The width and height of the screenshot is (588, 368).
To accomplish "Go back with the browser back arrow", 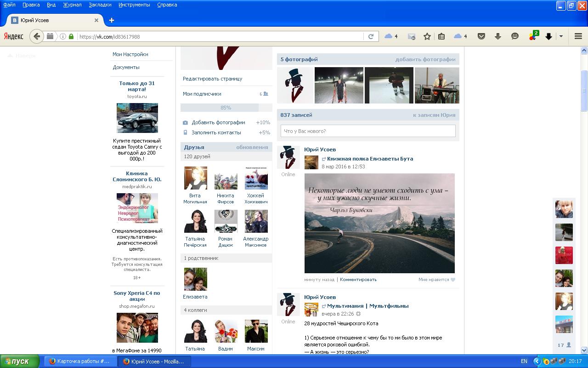I will (37, 36).
